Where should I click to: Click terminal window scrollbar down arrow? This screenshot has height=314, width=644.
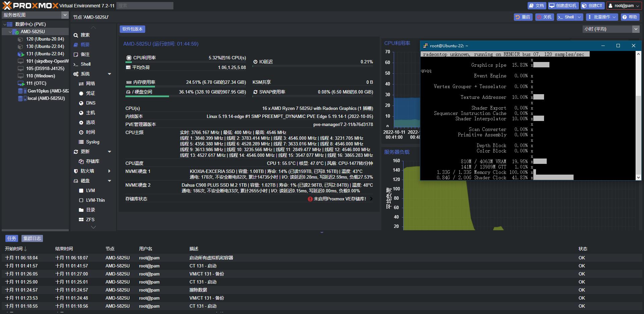[638, 177]
